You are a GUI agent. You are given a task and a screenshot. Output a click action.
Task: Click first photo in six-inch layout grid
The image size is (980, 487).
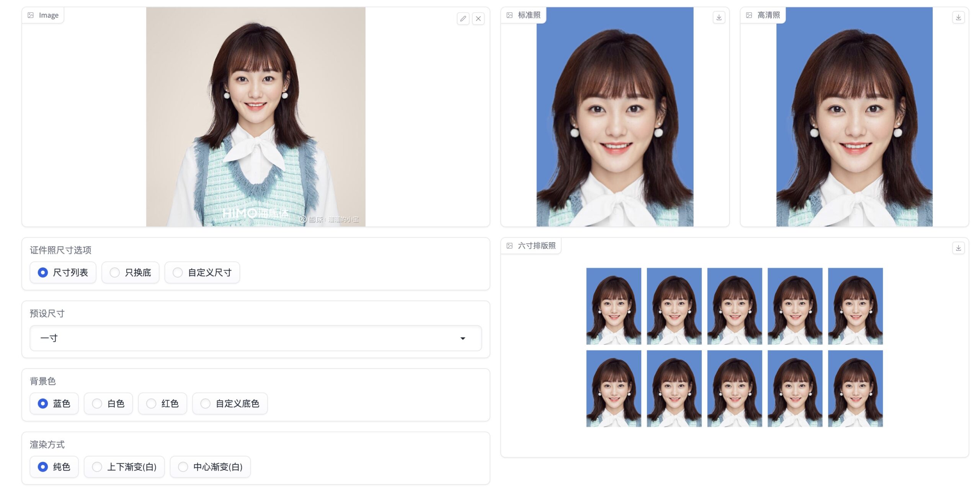click(613, 306)
